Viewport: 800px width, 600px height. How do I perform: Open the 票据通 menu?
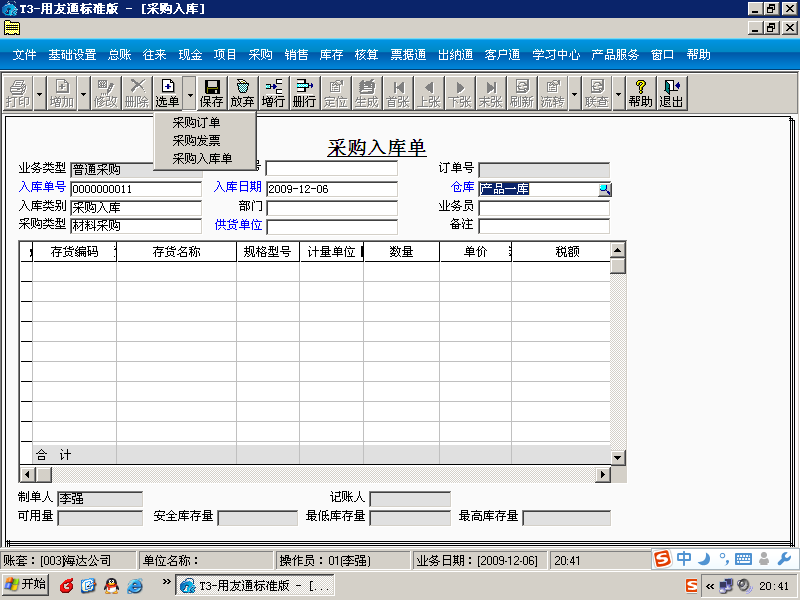[x=408, y=55]
